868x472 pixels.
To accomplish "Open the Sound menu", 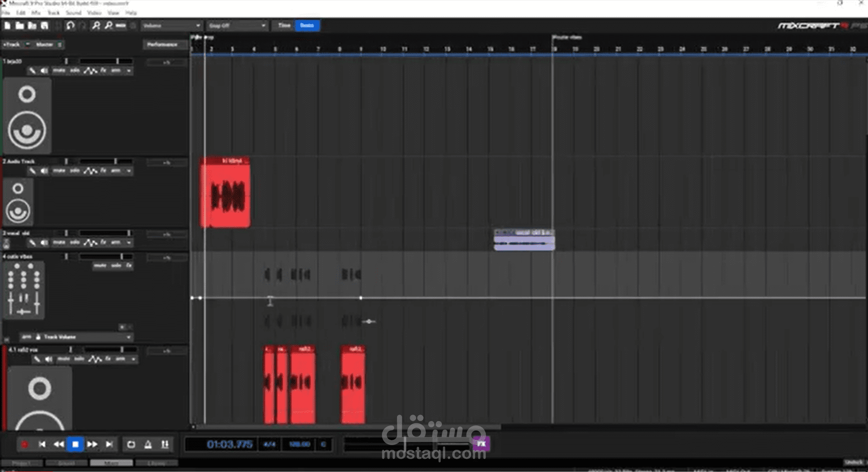I will tap(73, 13).
